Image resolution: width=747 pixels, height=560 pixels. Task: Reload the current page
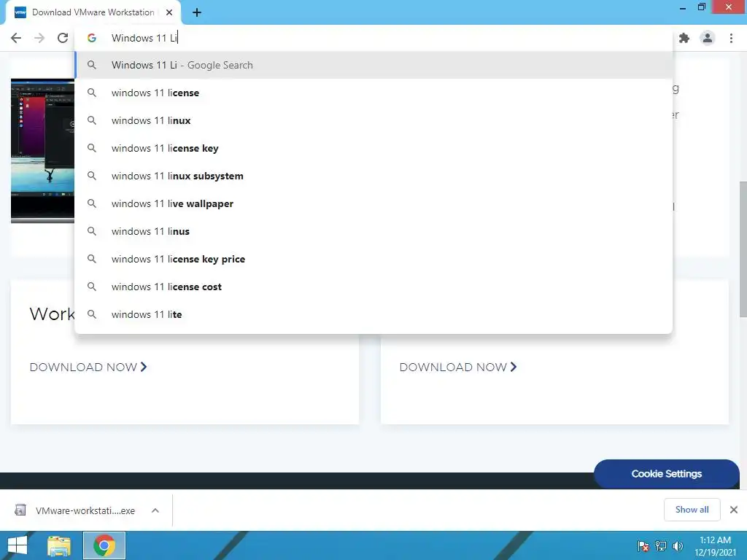63,38
